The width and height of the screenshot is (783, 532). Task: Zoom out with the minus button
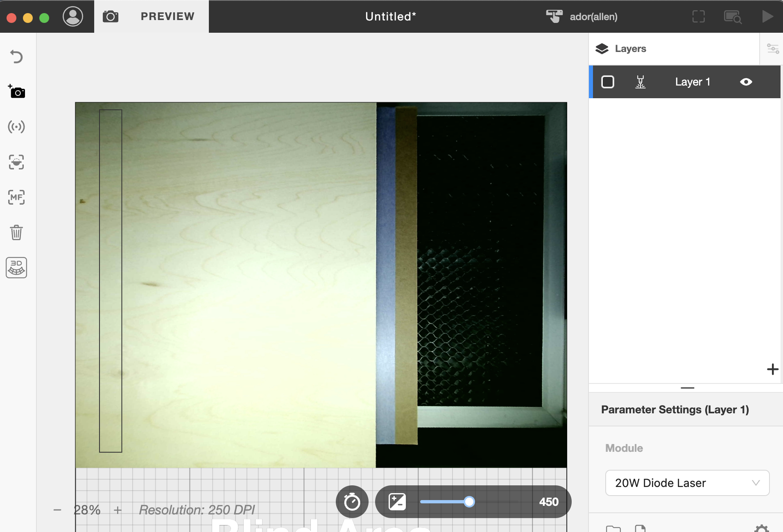click(x=57, y=510)
